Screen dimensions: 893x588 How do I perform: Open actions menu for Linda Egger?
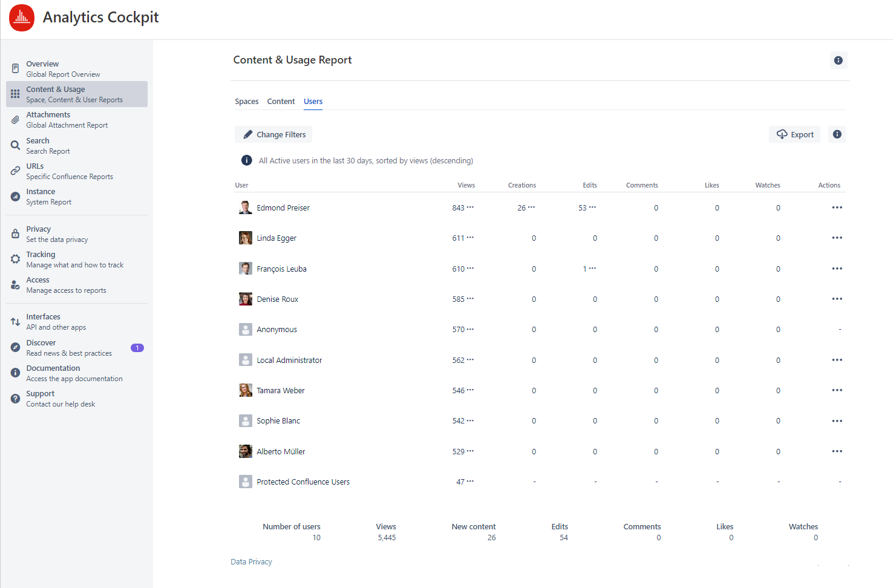click(837, 238)
